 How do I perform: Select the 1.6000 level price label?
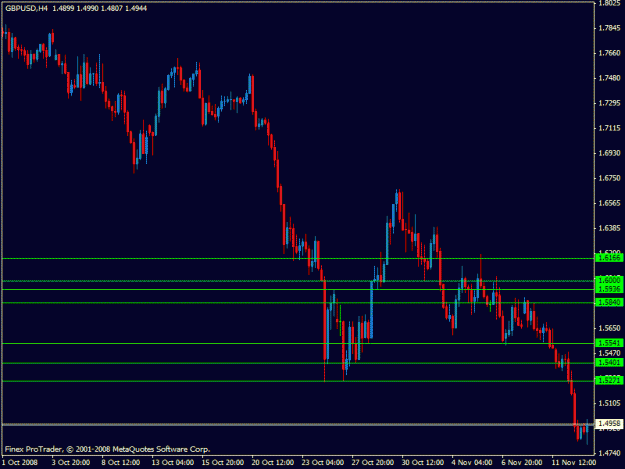pyautogui.click(x=609, y=281)
